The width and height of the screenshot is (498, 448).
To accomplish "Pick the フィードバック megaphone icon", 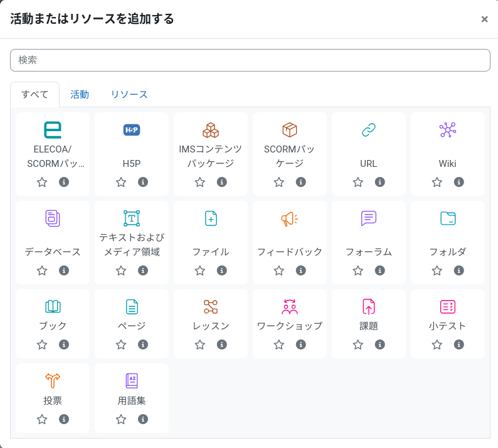I will click(289, 218).
